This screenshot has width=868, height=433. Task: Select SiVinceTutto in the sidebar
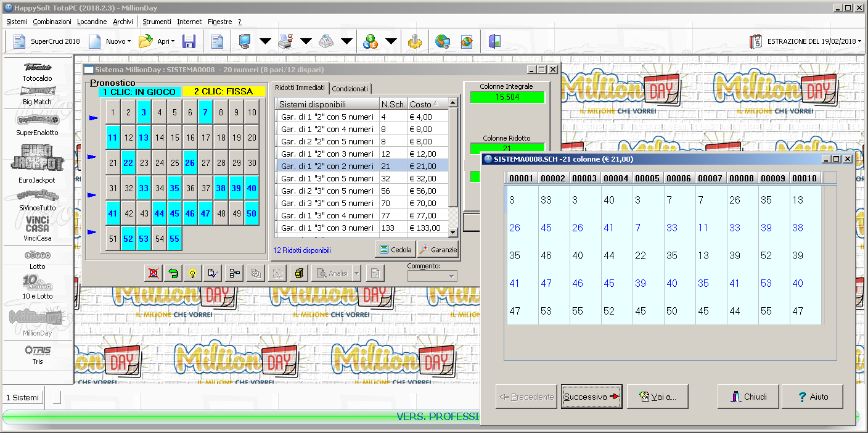coord(37,200)
